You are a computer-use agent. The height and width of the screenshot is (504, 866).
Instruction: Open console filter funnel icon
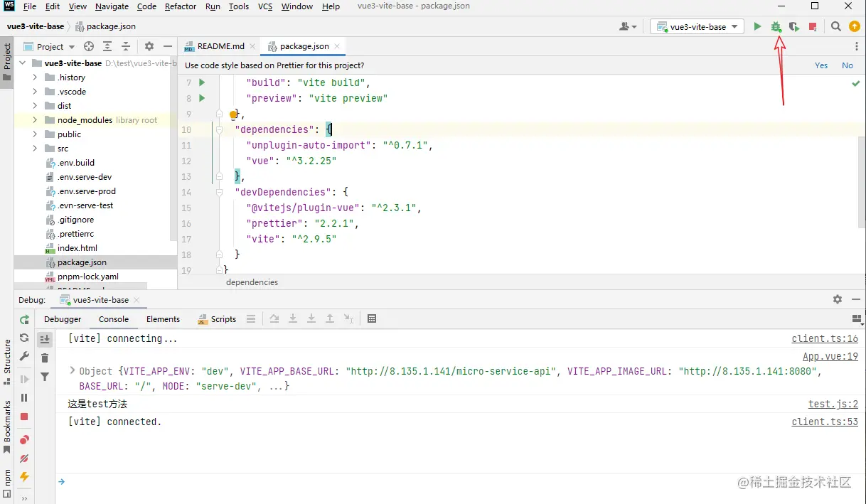(45, 377)
